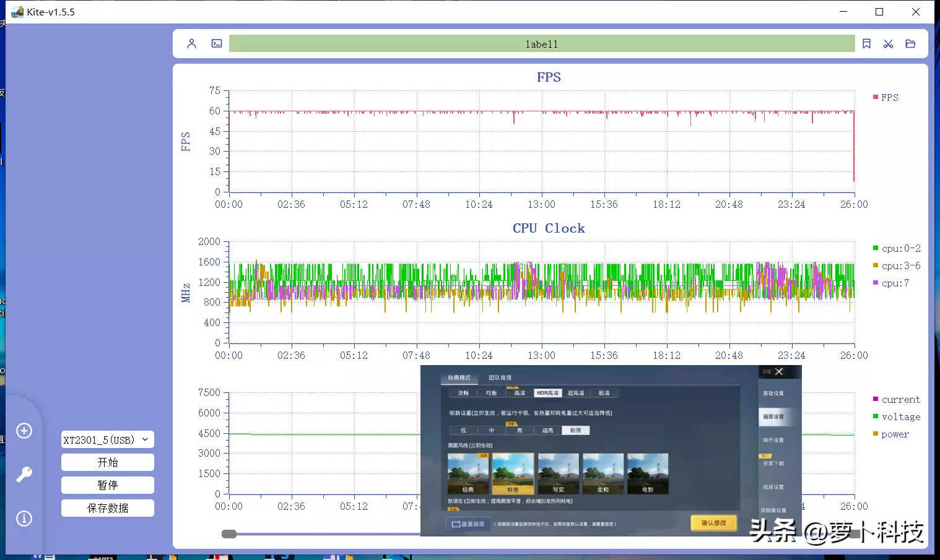
Task: Click the user profile icon in toolbar
Action: tap(191, 44)
